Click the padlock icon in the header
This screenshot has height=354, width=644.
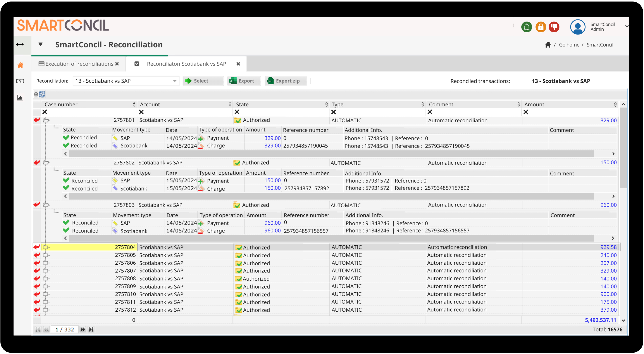(540, 27)
